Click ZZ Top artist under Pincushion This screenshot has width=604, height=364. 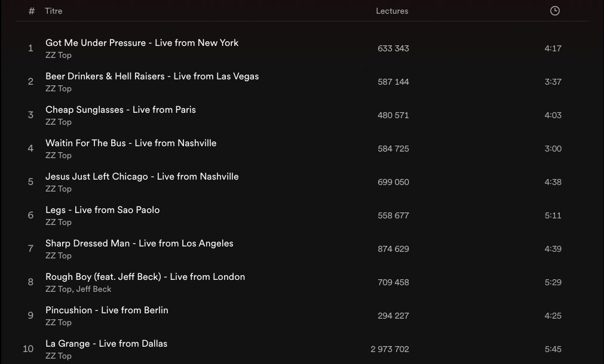[59, 323]
